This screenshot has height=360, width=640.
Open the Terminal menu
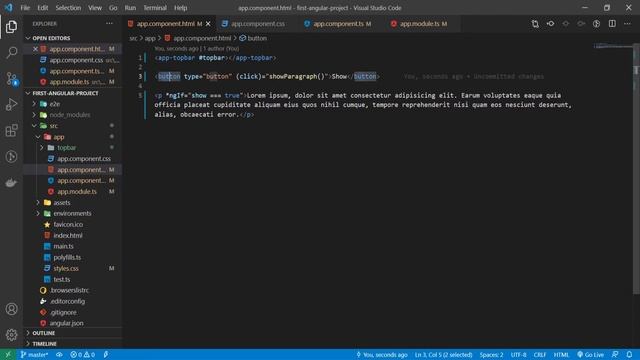point(155,8)
